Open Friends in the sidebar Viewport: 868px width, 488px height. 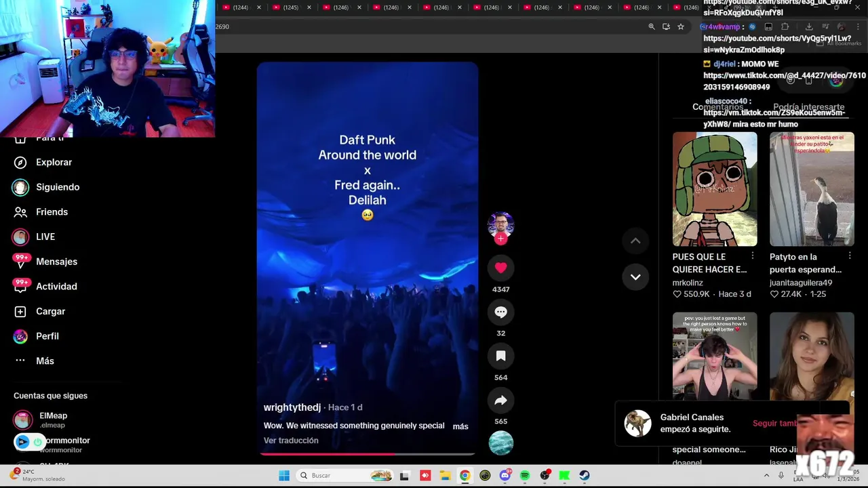tap(41, 211)
